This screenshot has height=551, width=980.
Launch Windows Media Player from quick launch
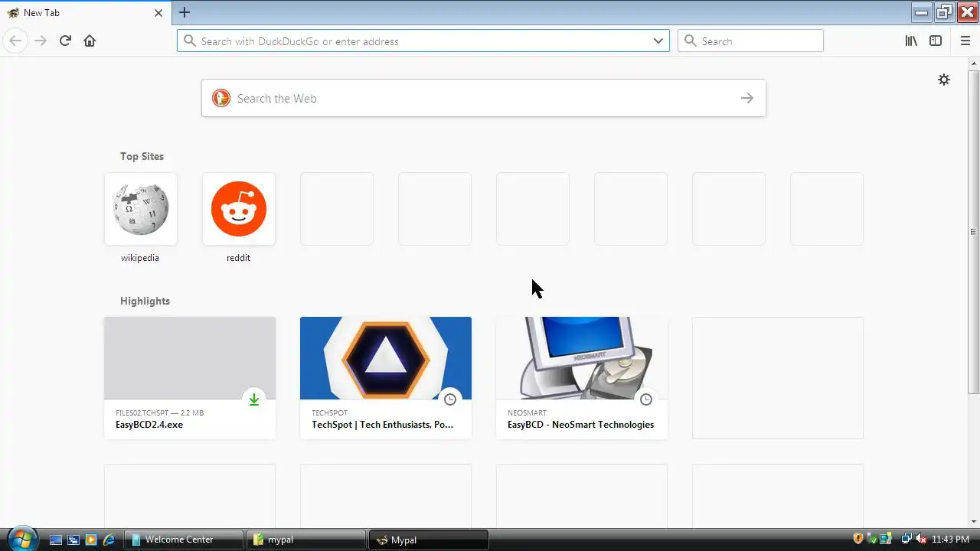(x=91, y=540)
